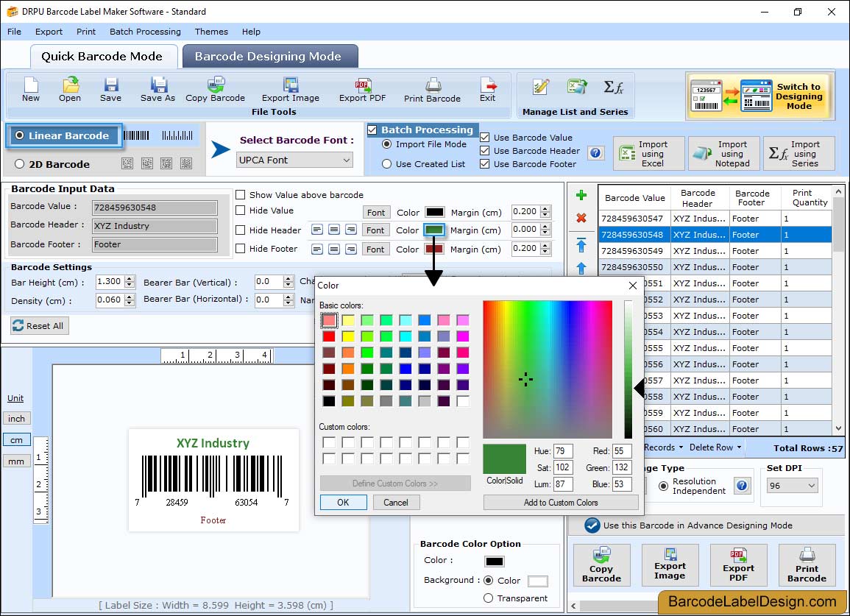Click Import using Series

tap(799, 154)
